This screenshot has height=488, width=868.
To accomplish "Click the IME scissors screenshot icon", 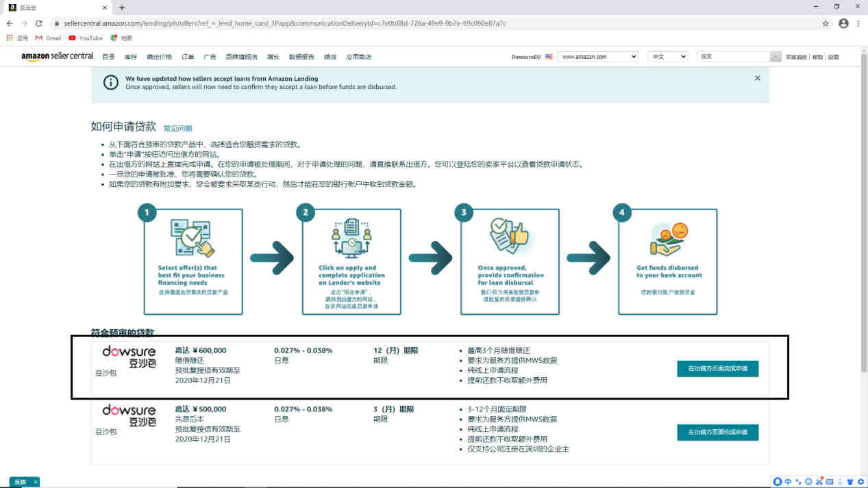I will pyautogui.click(x=819, y=482).
